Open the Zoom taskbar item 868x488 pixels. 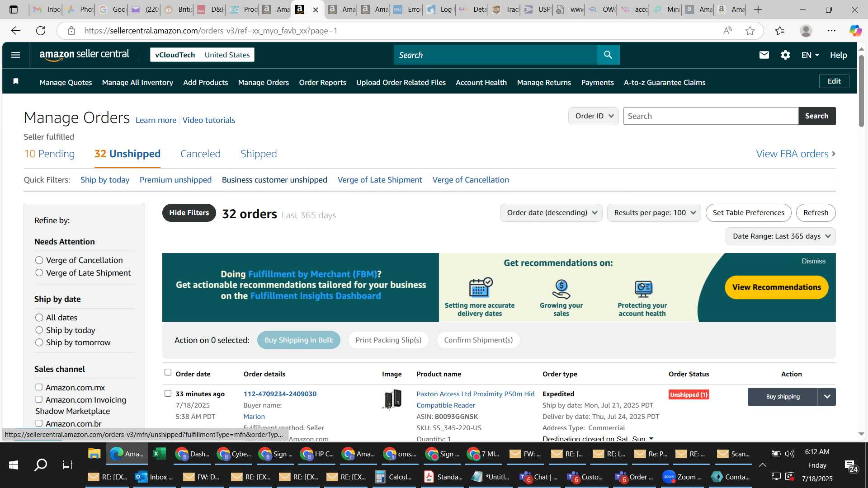coord(682,477)
